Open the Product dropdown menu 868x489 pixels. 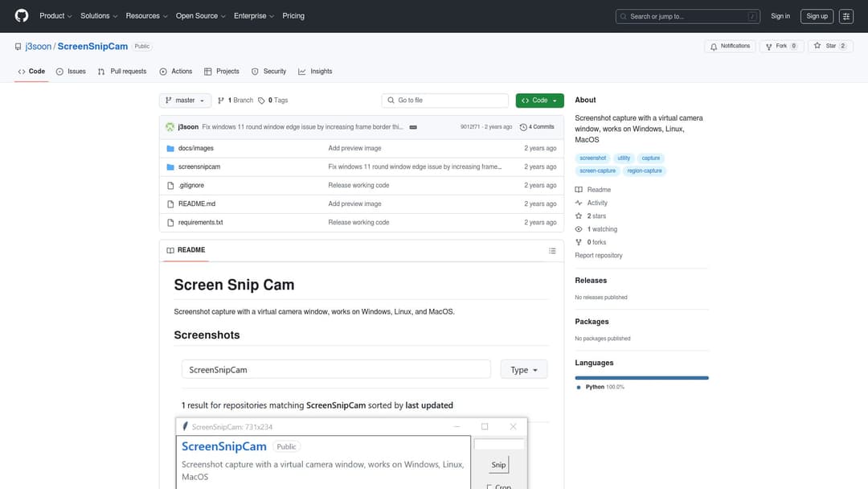pyautogui.click(x=55, y=16)
